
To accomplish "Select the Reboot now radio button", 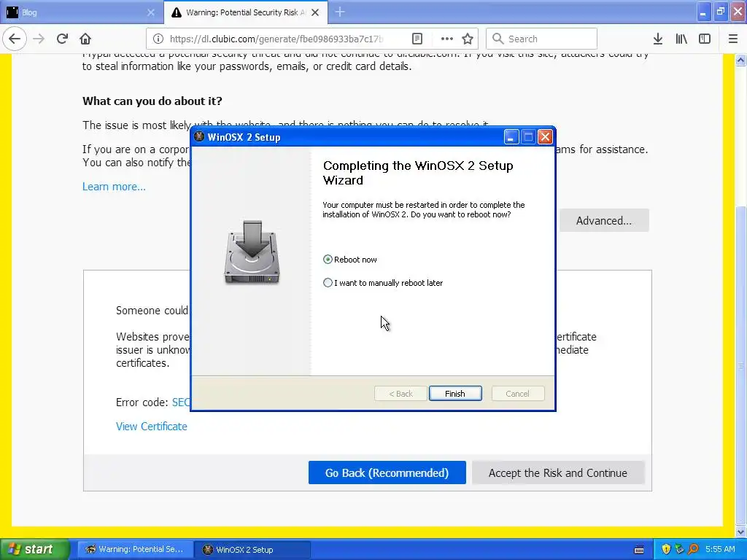I will [x=328, y=260].
